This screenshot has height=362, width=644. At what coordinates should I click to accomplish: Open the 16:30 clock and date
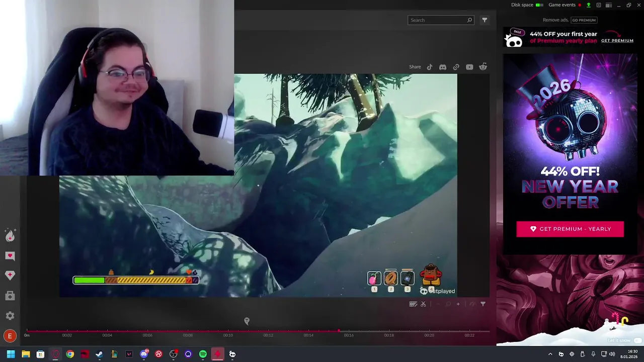[629, 354]
